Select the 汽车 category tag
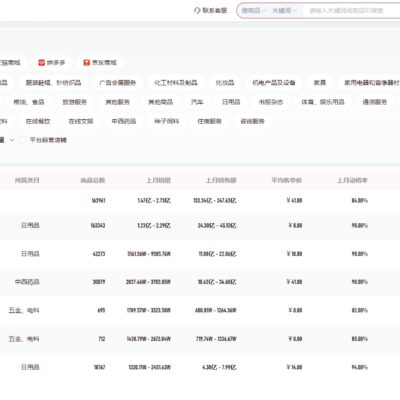The height and width of the screenshot is (400, 400). click(197, 102)
